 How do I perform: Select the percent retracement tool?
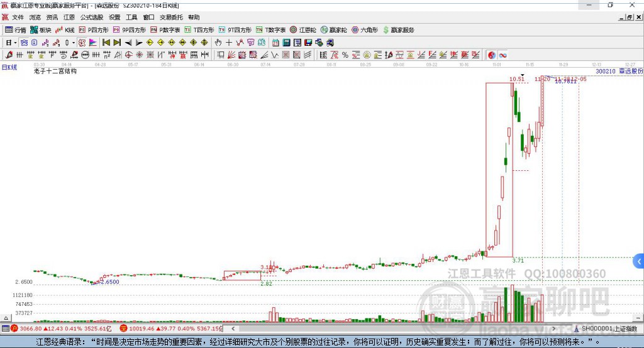click(x=345, y=55)
